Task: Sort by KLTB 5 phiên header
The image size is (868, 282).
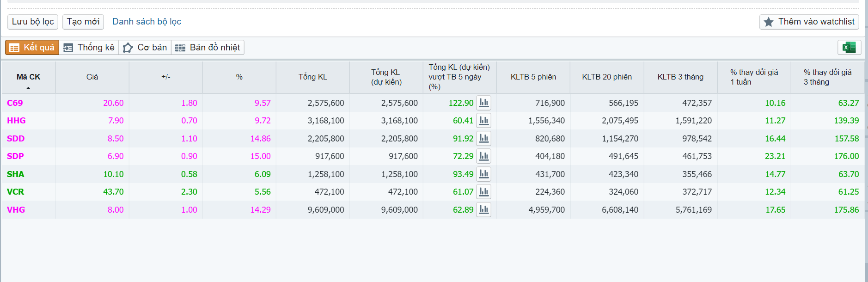Action: [533, 77]
